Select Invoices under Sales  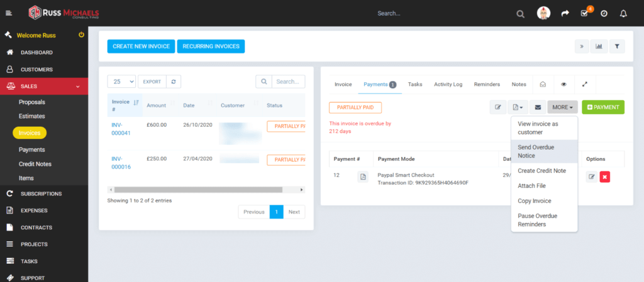[30, 133]
